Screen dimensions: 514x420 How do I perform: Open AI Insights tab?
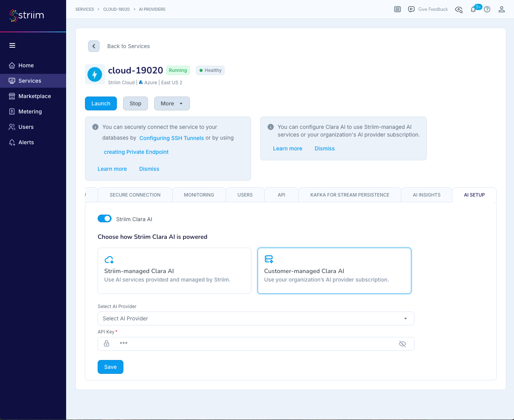(x=427, y=195)
